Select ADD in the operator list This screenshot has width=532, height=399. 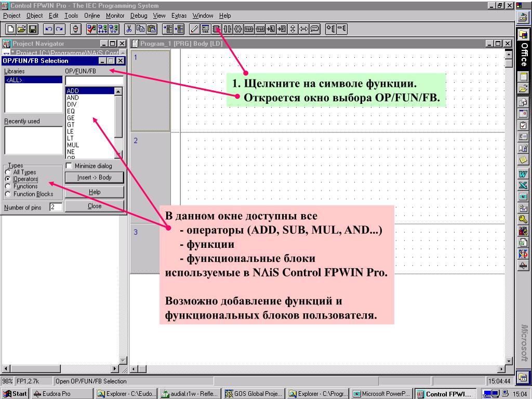coord(90,90)
